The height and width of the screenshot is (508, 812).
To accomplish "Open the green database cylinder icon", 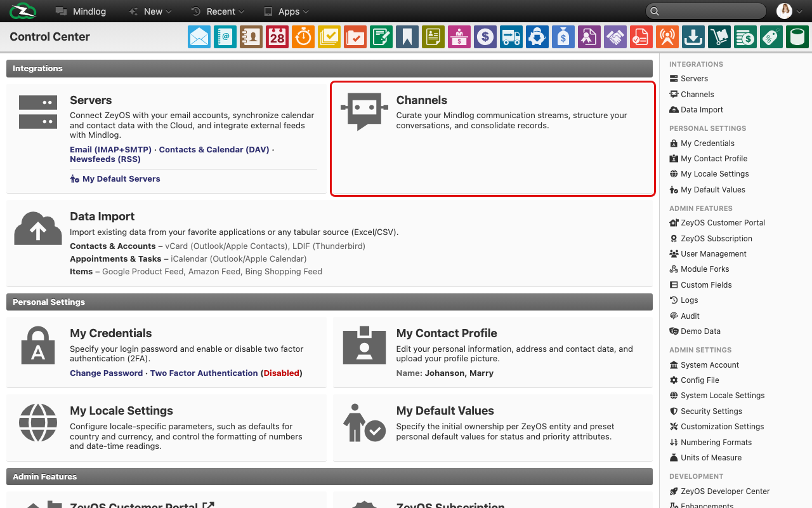I will [x=797, y=37].
